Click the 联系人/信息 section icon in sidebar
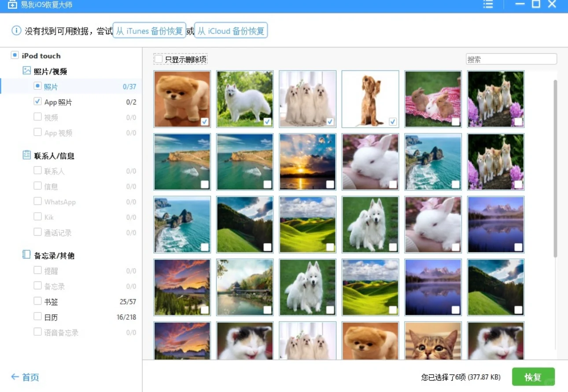Viewport: 568px width, 392px height. pos(27,155)
